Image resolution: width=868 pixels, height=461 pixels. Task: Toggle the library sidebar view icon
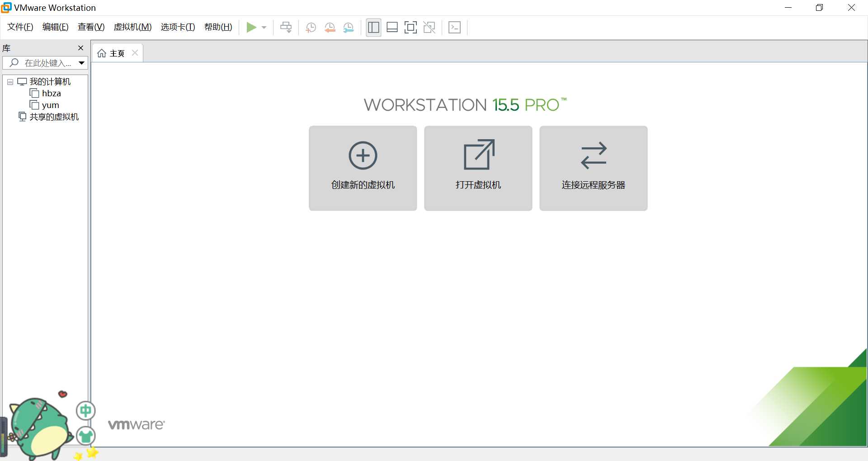[373, 28]
